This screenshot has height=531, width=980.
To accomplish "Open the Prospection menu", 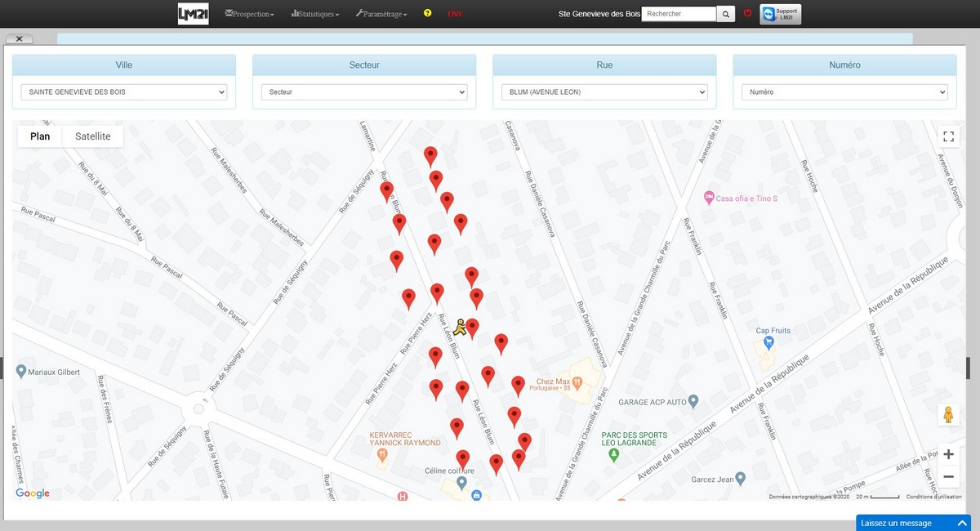I will [249, 14].
